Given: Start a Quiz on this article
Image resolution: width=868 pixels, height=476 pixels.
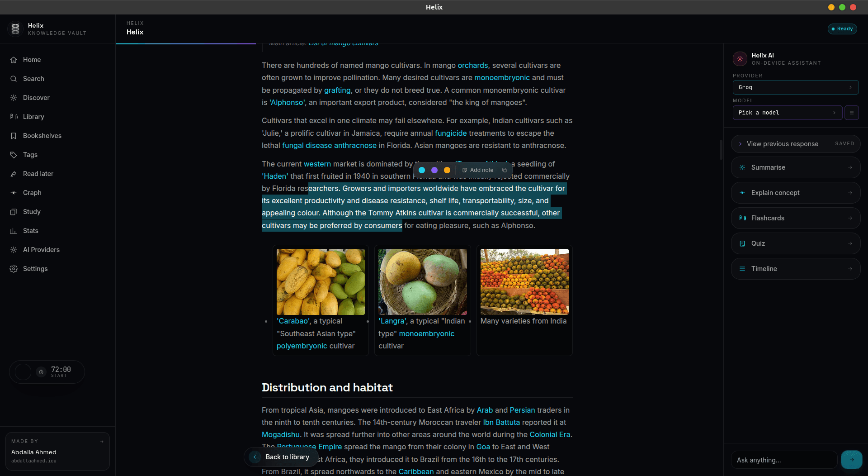Looking at the screenshot, I should (796, 243).
